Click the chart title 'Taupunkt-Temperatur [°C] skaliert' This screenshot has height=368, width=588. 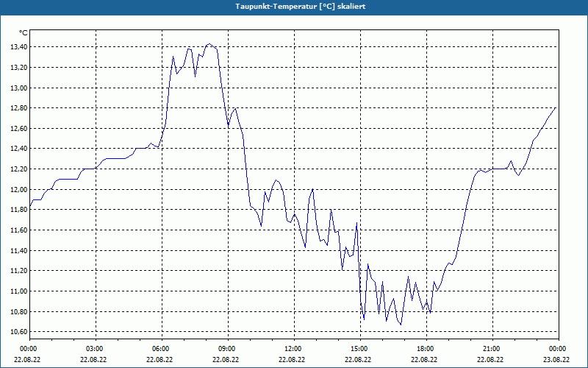coord(301,7)
